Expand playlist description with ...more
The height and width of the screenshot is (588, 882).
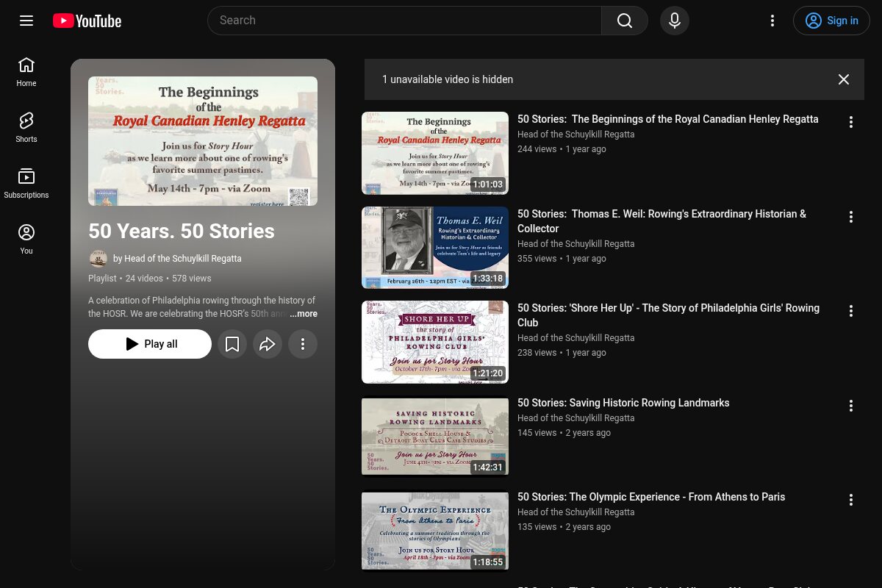click(x=304, y=314)
